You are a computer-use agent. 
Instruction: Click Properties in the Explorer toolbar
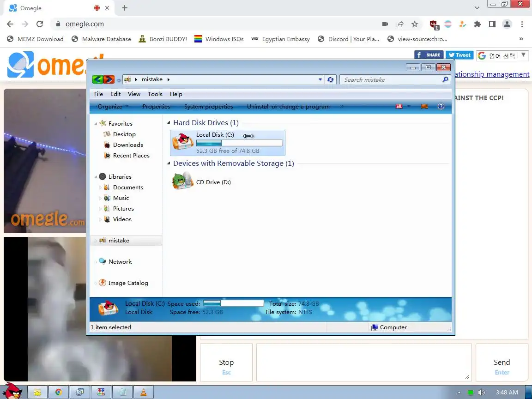(156, 107)
